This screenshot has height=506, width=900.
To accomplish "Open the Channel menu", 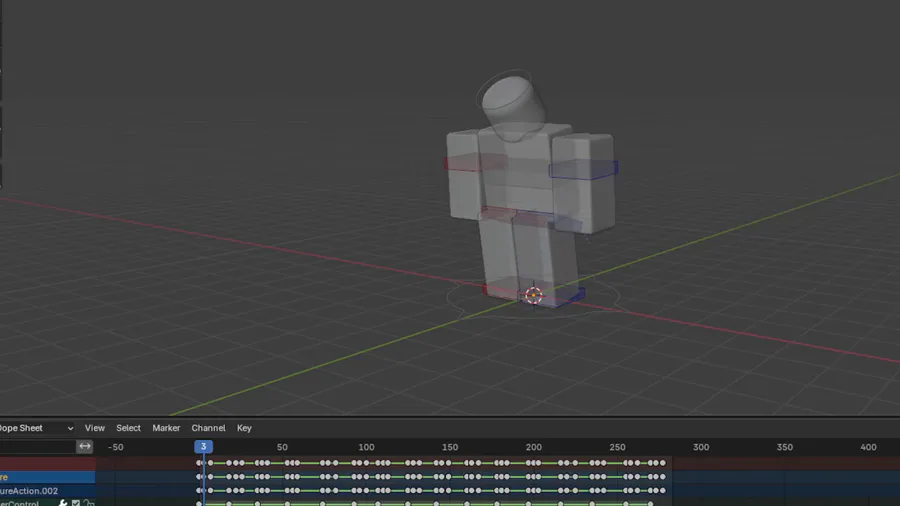I will (208, 428).
